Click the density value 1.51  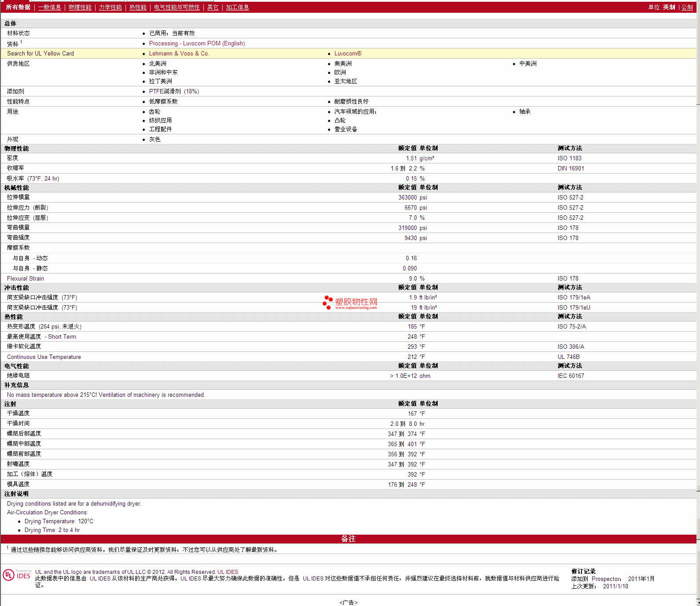tap(411, 158)
